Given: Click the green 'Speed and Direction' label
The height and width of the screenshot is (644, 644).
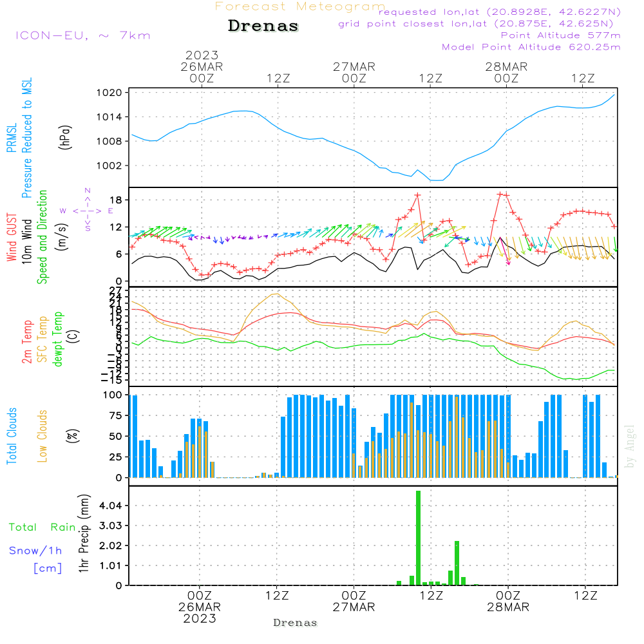Looking at the screenshot, I should point(42,237).
